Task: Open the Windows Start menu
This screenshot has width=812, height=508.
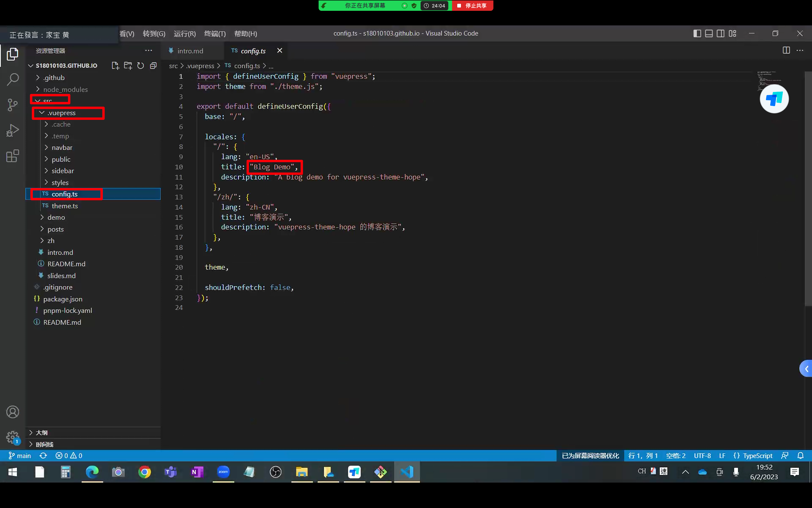Action: [13, 472]
